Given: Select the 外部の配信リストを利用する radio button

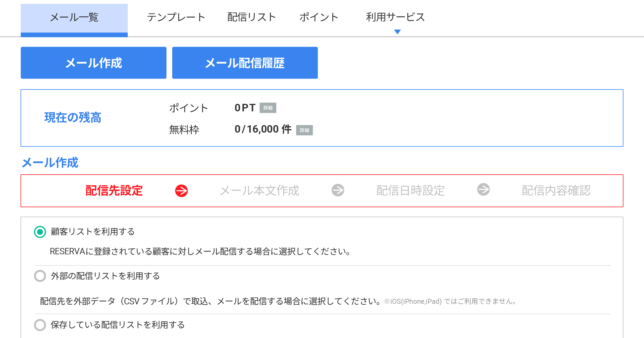Looking at the screenshot, I should click(40, 276).
